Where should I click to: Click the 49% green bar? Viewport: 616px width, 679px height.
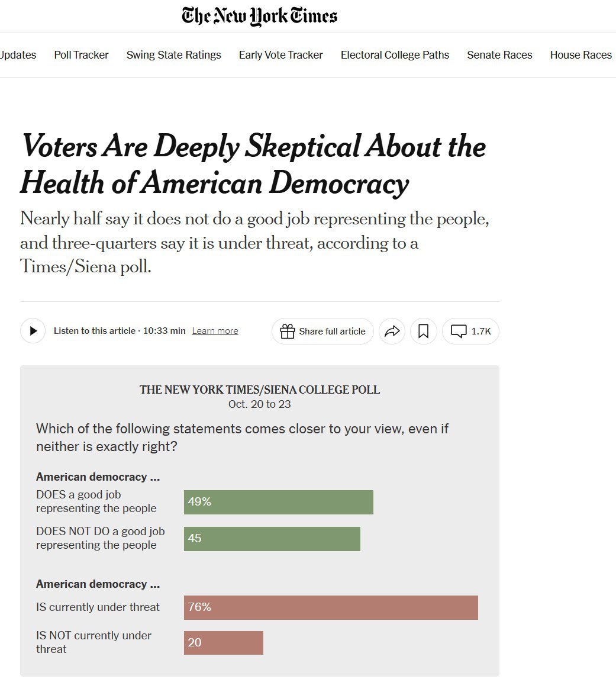[278, 502]
